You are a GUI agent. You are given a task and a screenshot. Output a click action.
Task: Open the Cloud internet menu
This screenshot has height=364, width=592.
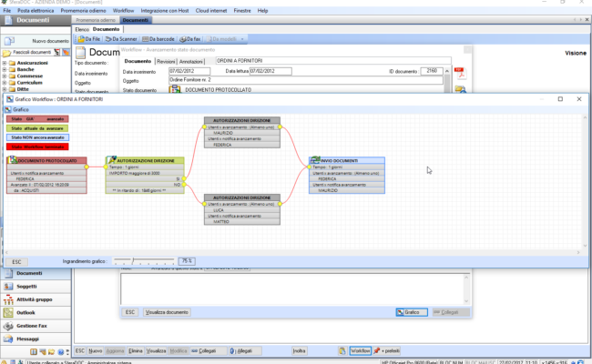pyautogui.click(x=211, y=11)
